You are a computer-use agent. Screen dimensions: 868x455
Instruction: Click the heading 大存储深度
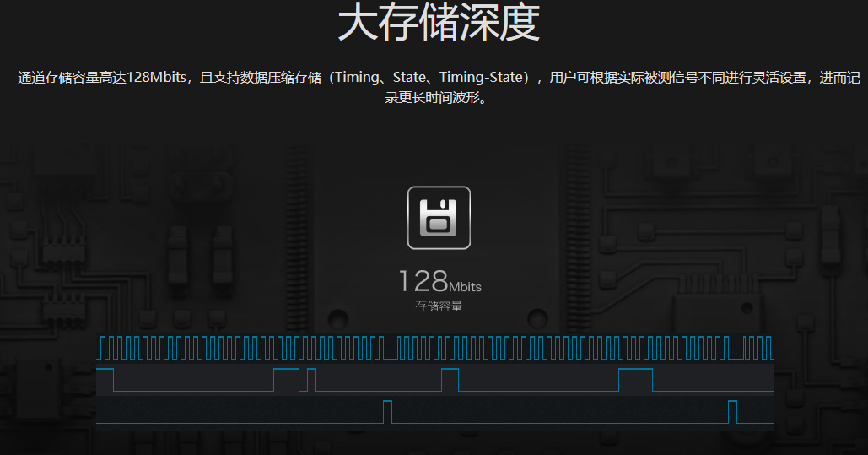[439, 22]
